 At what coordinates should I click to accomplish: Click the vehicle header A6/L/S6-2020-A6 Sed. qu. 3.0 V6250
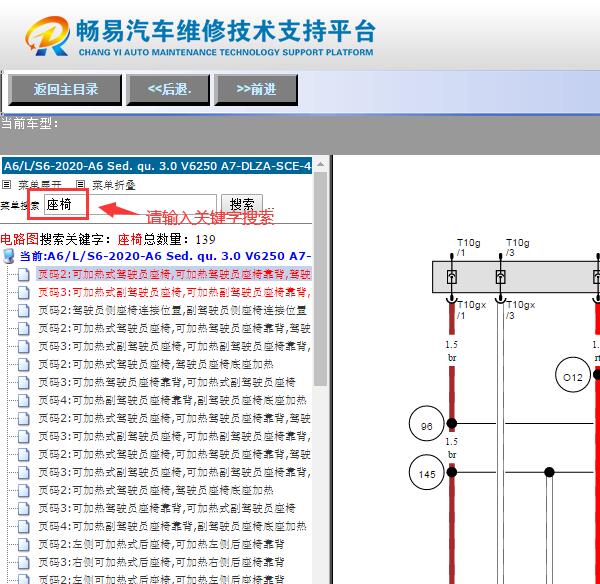tap(157, 166)
